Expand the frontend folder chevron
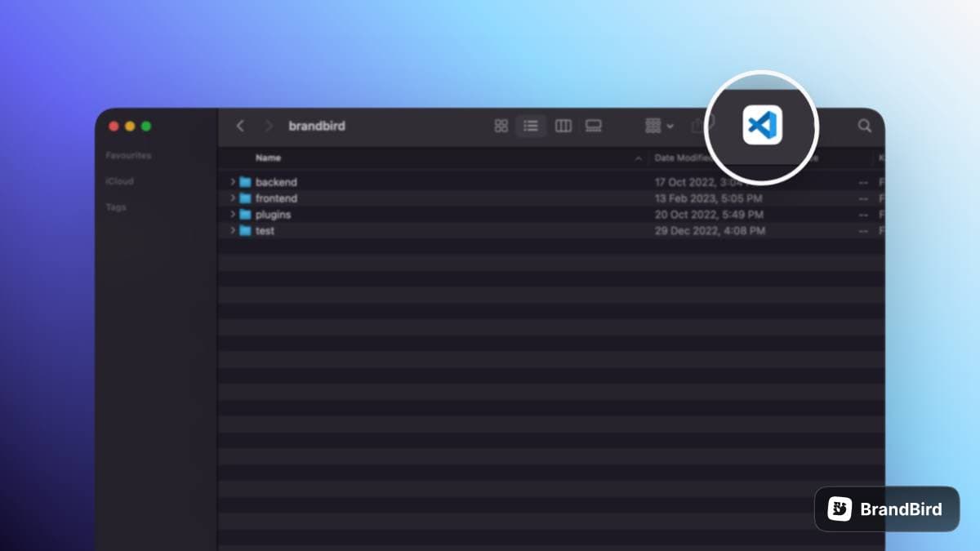This screenshot has height=551, width=980. pyautogui.click(x=233, y=198)
